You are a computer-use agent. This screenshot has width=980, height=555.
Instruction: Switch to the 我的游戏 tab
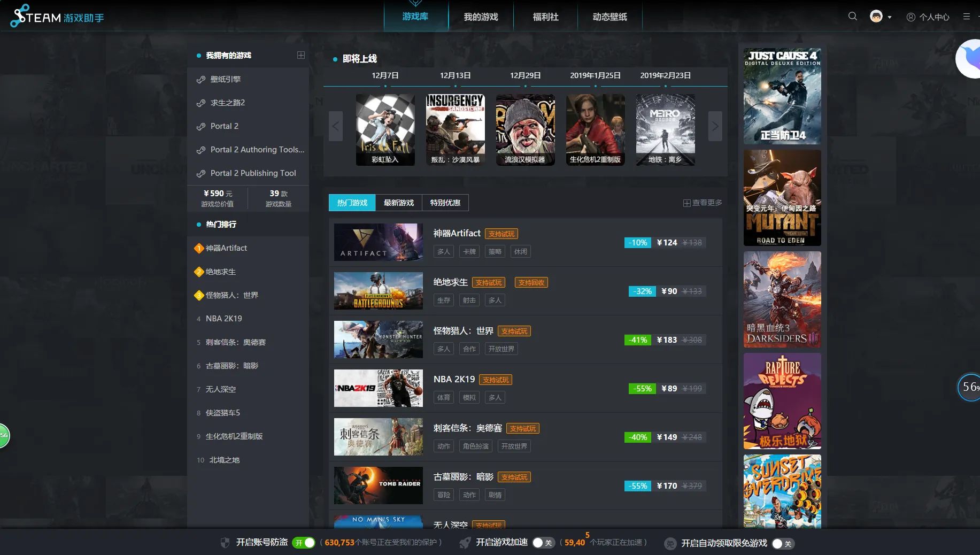click(x=481, y=17)
